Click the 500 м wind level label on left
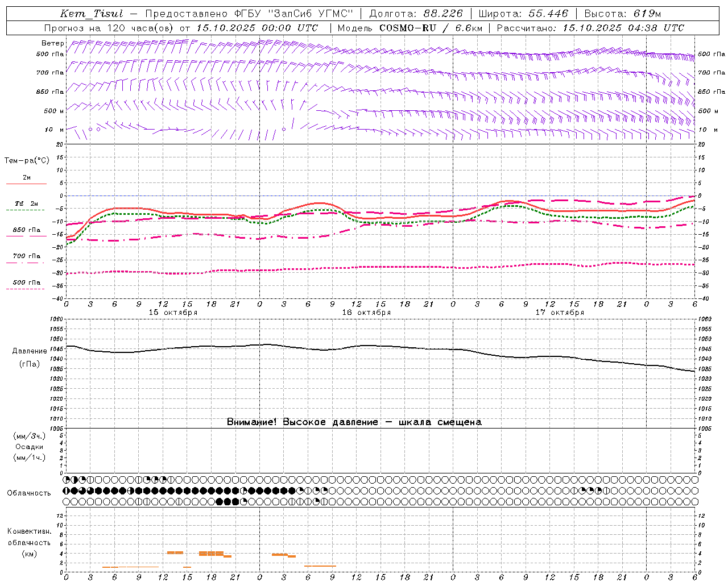Image resolution: width=728 pixels, height=582 pixels. click(x=54, y=111)
